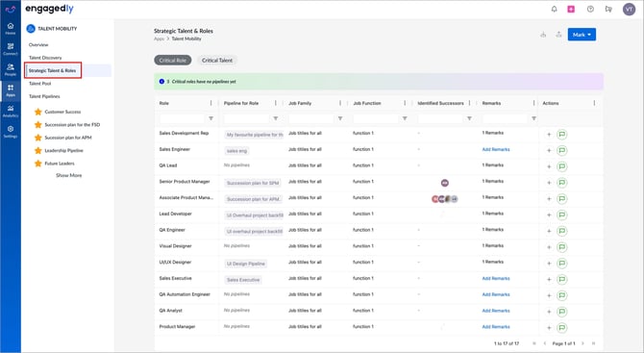This screenshot has height=353, width=644.
Task: Click plus action for Sales Development Rep
Action: tap(549, 135)
